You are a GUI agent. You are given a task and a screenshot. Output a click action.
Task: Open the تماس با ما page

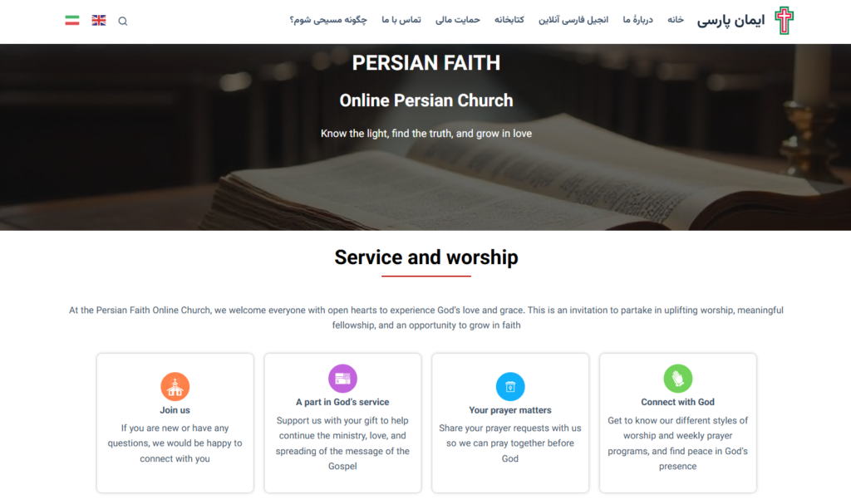(401, 20)
